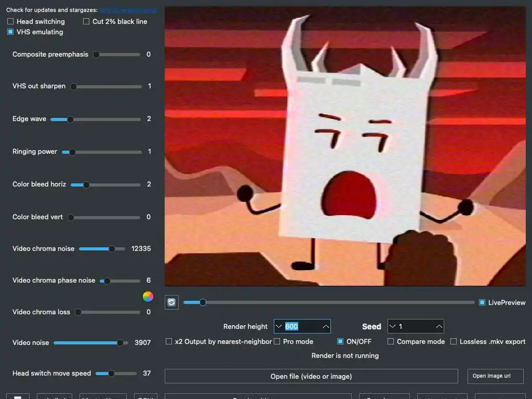Click the rainbow color wheel icon
The image size is (532, 399).
tap(148, 297)
